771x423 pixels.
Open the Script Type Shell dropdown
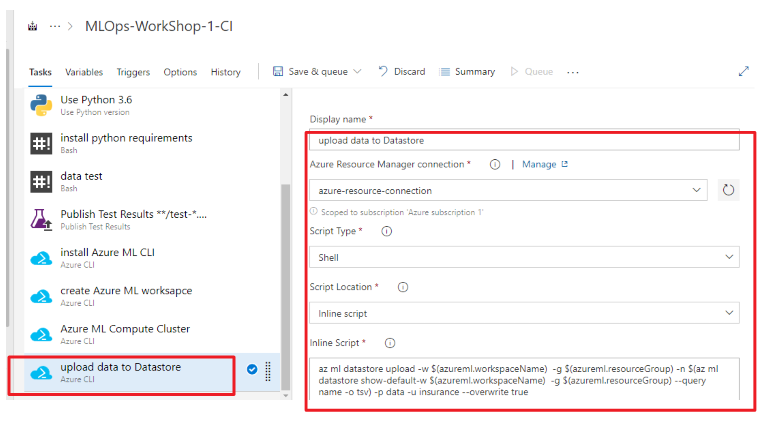(x=524, y=257)
